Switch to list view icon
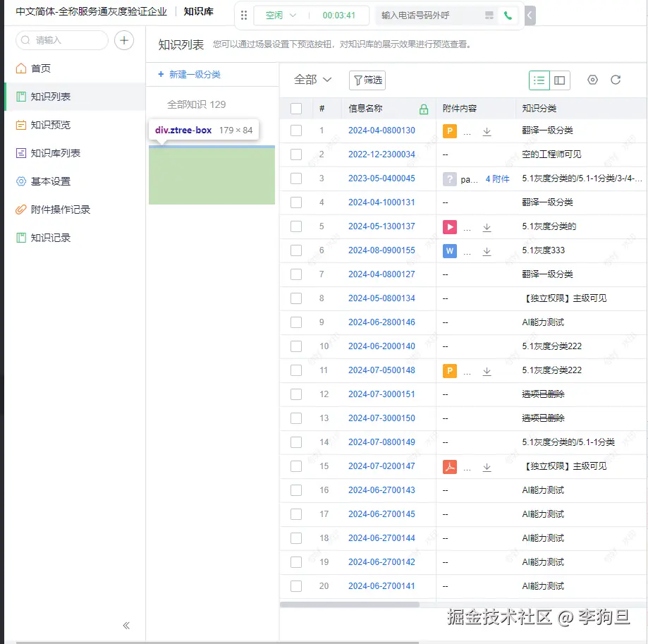 tap(539, 80)
